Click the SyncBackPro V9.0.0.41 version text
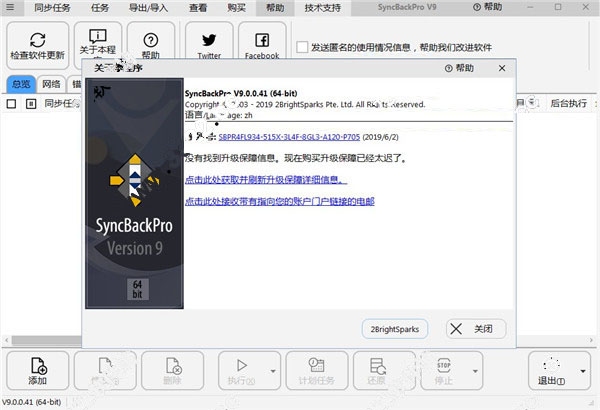 (x=241, y=93)
